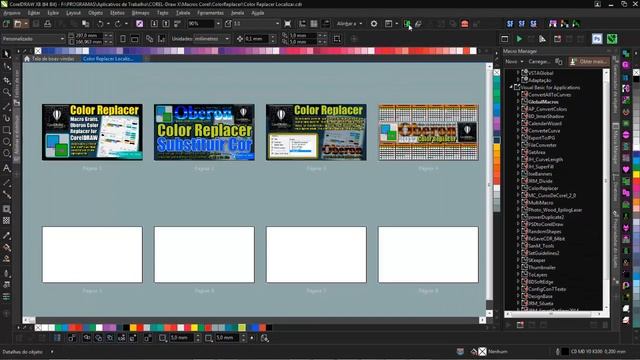640x360 pixels.
Task: Click the first blue SF macro icon
Action: 510,24
